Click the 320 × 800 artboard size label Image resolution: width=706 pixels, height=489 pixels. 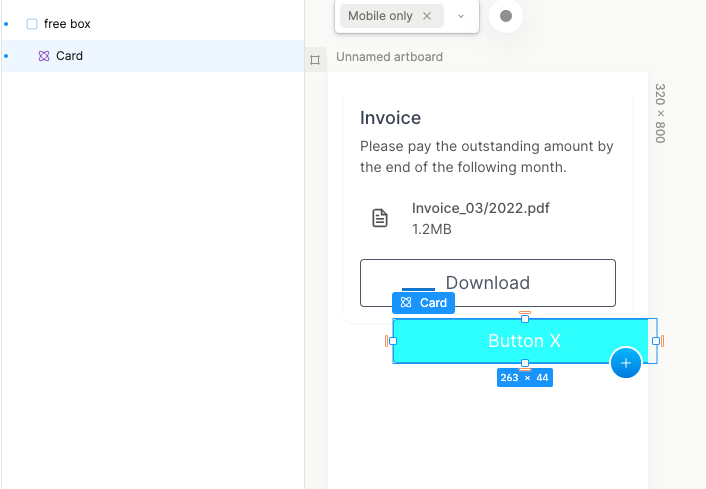click(x=660, y=113)
